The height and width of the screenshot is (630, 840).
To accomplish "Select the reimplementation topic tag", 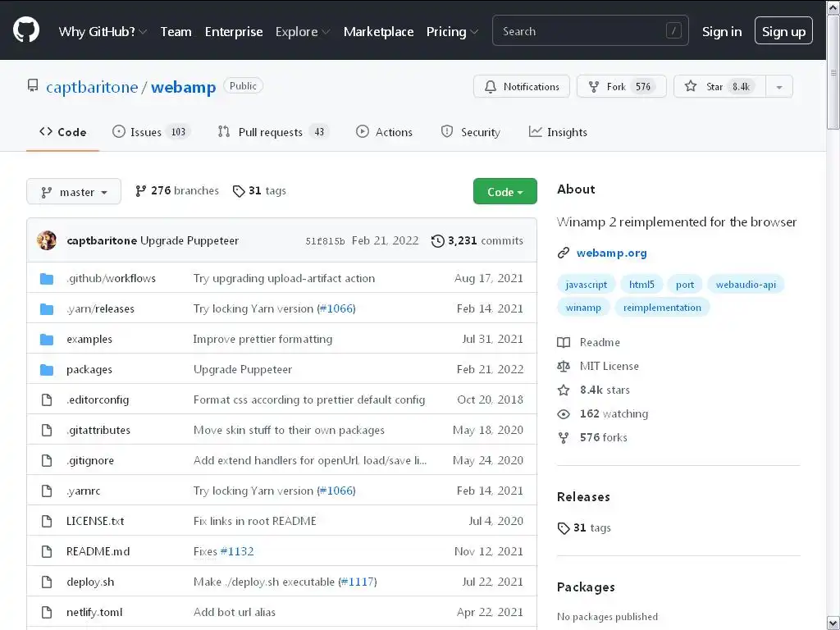I will pos(662,308).
